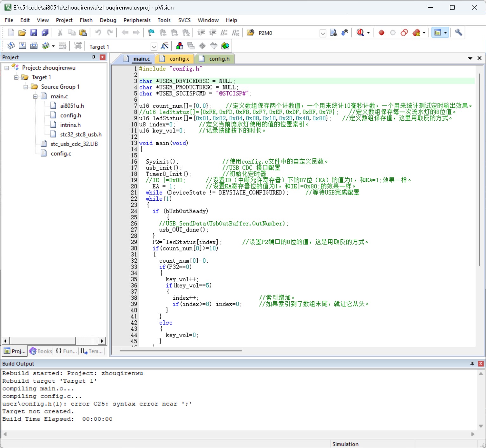486x448 pixels.
Task: Click the Indent selection icon
Action: [201, 32]
